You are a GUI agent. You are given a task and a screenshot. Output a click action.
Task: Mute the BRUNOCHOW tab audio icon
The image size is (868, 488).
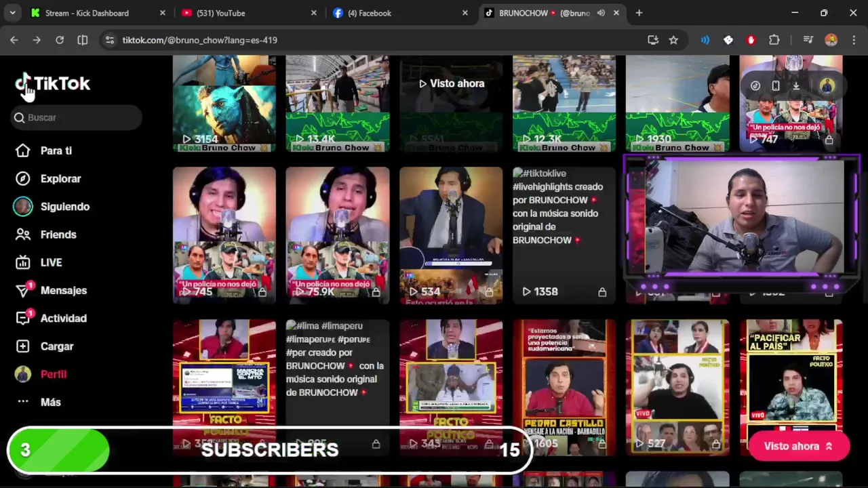(601, 13)
